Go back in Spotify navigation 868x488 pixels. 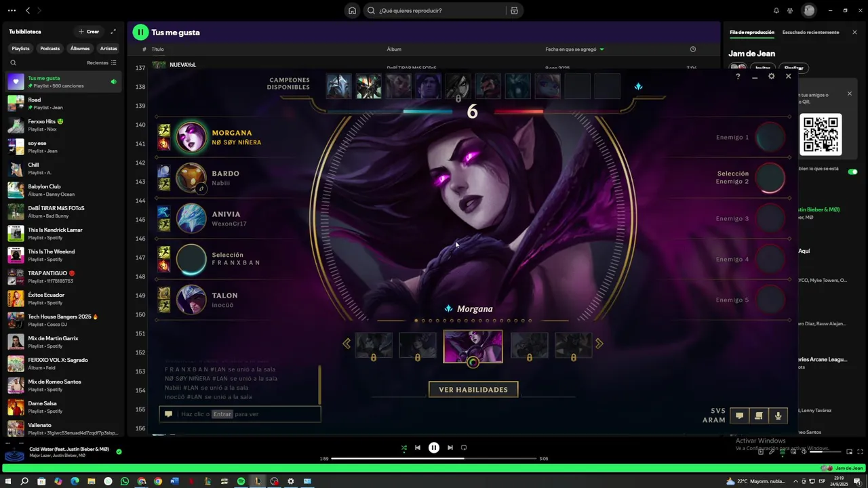coord(28,10)
